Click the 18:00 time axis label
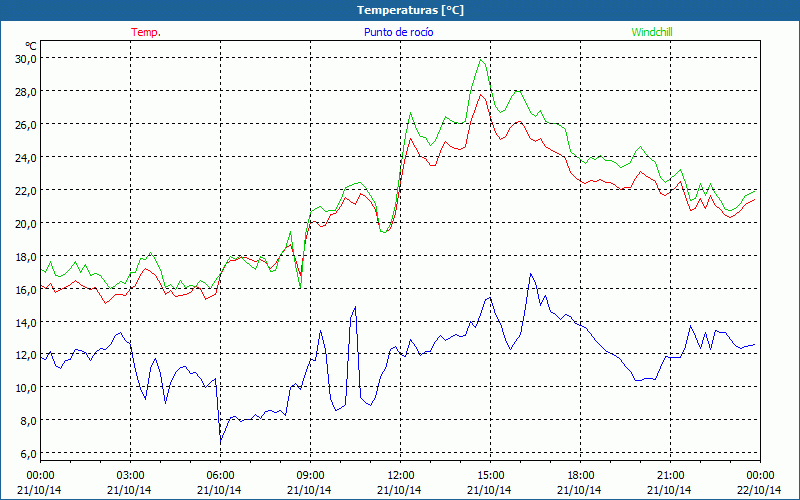Image resolution: width=800 pixels, height=500 pixels. (x=580, y=475)
